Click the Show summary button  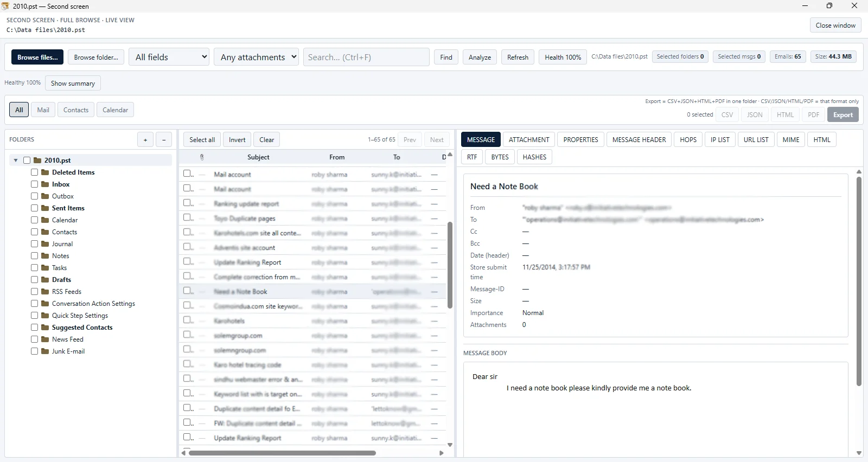(73, 84)
